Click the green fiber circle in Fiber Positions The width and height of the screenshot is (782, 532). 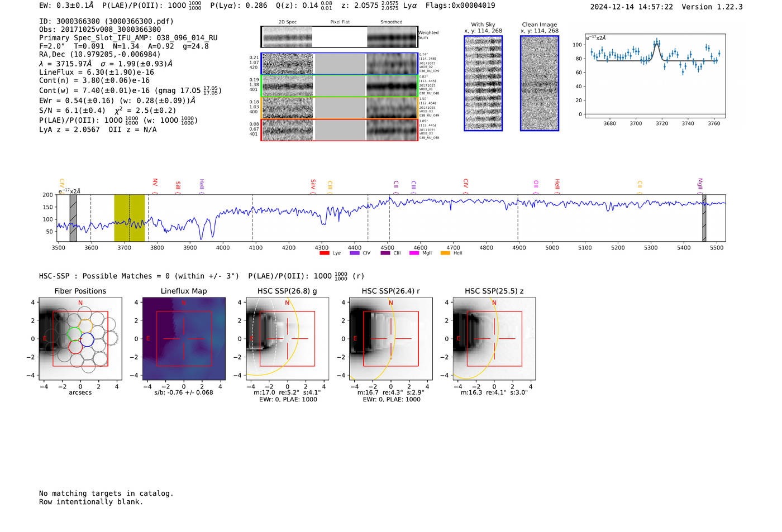point(74,334)
